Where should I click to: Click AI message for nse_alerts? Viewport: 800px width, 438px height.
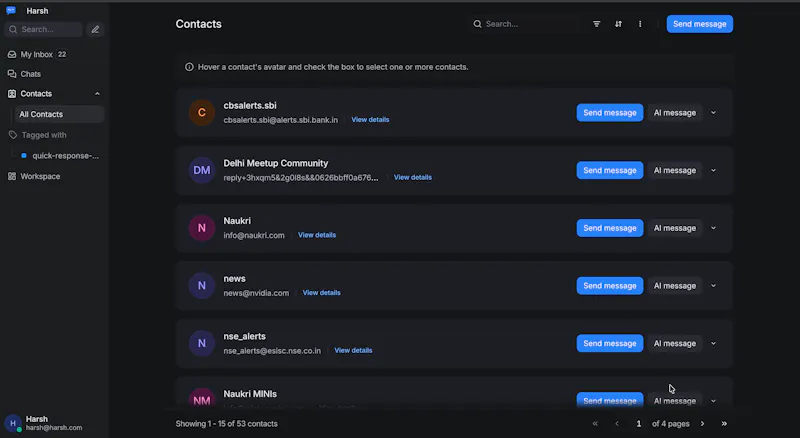(674, 344)
